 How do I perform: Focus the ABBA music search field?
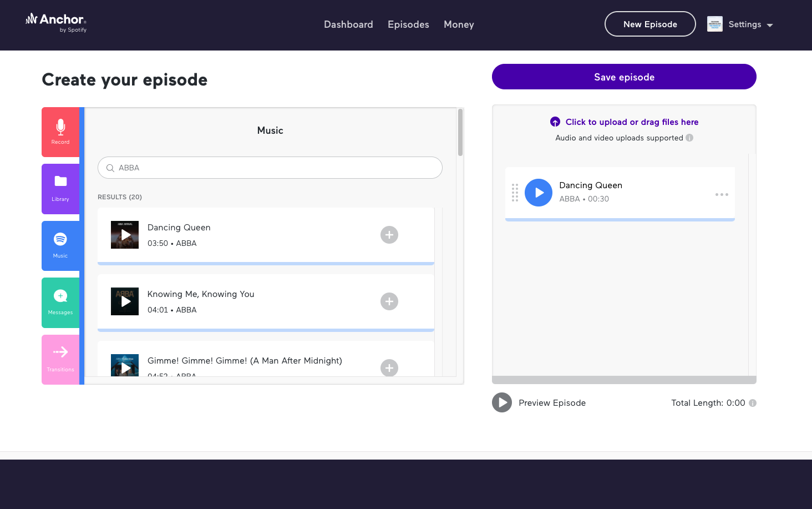[x=270, y=168]
